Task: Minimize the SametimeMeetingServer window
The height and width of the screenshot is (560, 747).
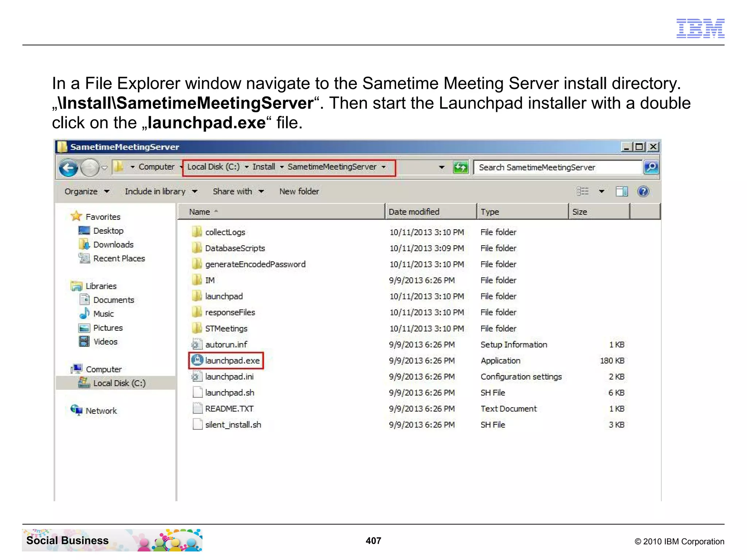Action: click(x=626, y=147)
